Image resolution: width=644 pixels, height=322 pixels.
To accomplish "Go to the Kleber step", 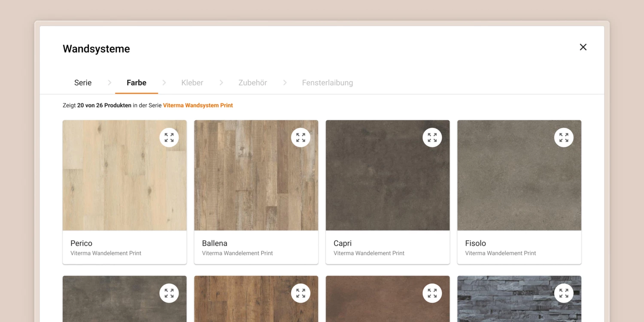I will pyautogui.click(x=192, y=83).
